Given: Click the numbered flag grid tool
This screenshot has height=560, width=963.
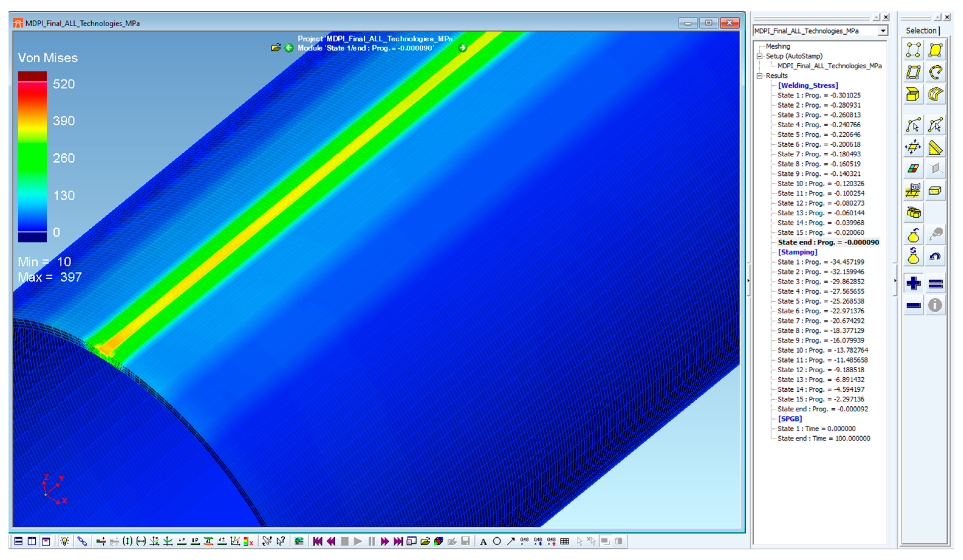Looking at the screenshot, I should tap(913, 191).
